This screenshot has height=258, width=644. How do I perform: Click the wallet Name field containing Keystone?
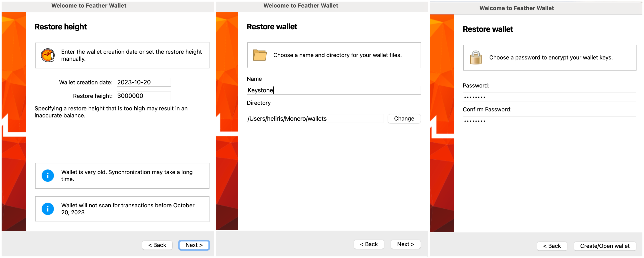[x=333, y=90]
